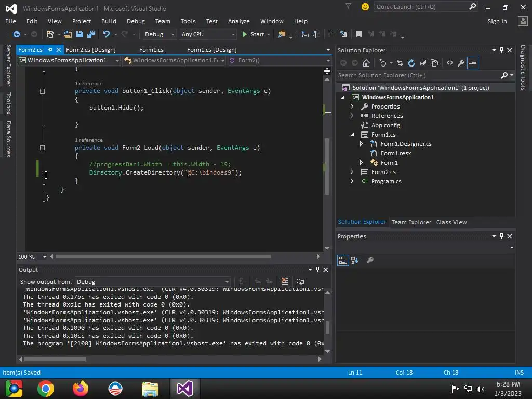Select App.config in Solution Explorer
The width and height of the screenshot is (532, 399).
tap(385, 125)
